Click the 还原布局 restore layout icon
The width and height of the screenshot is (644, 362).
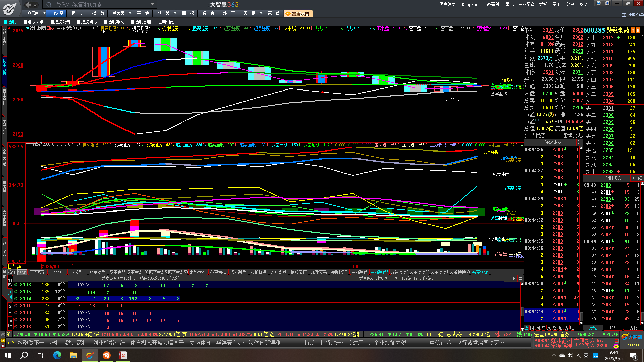coord(624,15)
